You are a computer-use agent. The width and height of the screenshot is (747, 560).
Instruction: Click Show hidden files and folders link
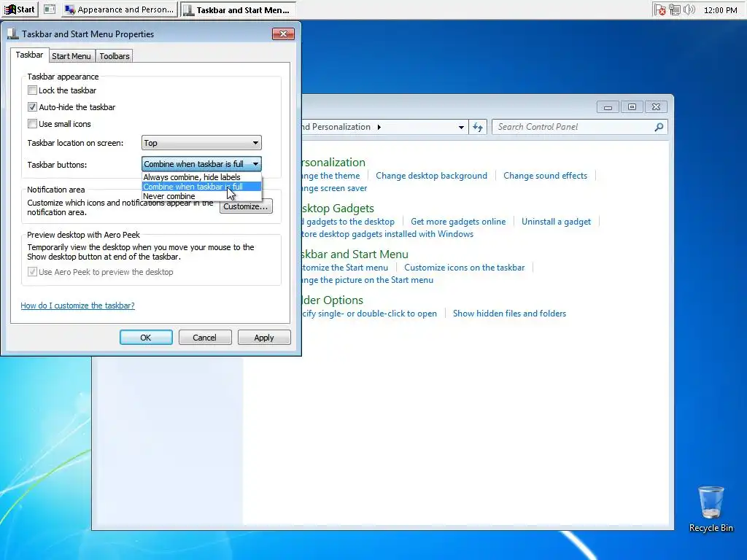click(x=509, y=314)
